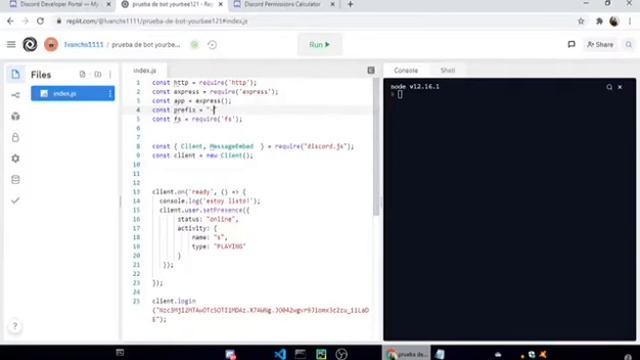The image size is (640, 360).
Task: Switch to the index.js editor tab
Action: click(145, 71)
